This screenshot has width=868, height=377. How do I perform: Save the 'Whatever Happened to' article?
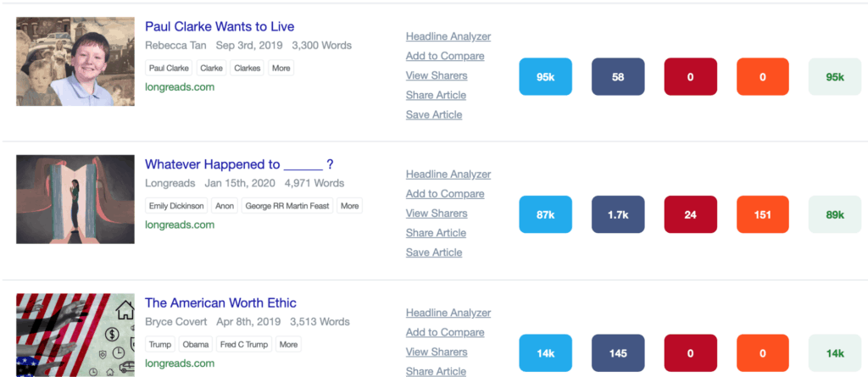pos(434,252)
